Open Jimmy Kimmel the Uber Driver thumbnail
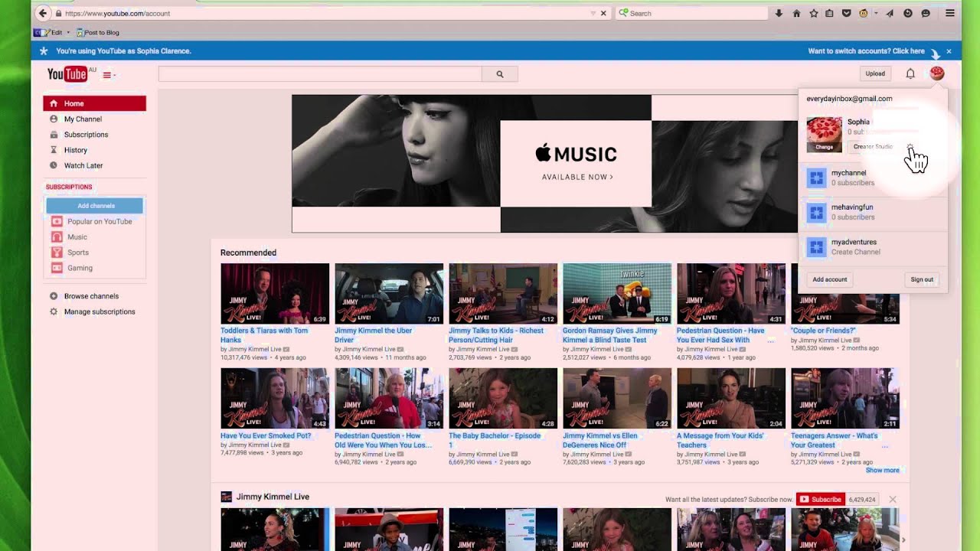980x551 pixels. click(389, 294)
